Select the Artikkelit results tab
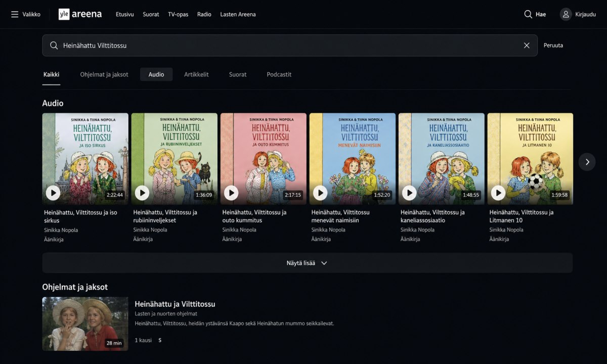The image size is (607, 364). (x=196, y=74)
